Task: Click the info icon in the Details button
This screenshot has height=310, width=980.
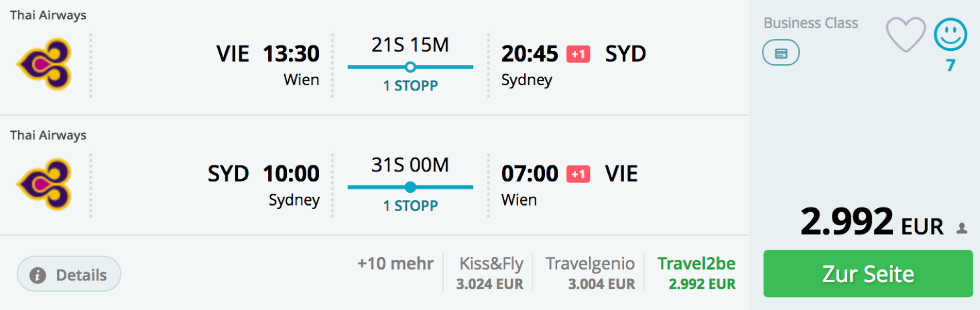Action: (x=38, y=275)
